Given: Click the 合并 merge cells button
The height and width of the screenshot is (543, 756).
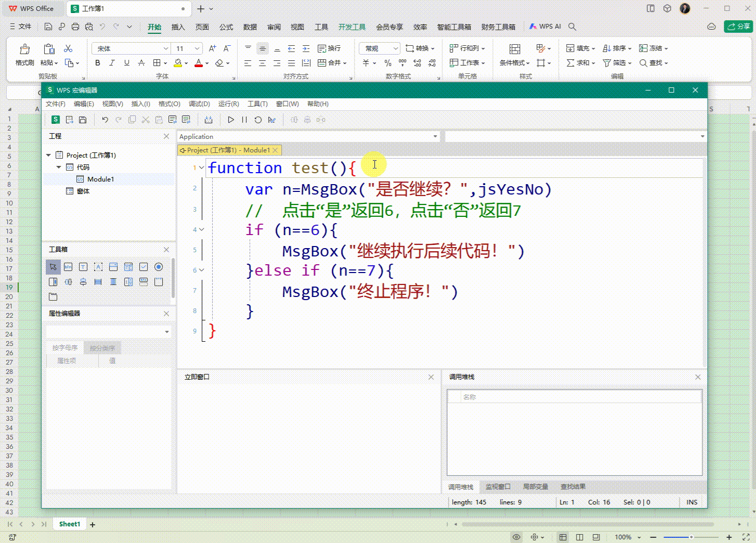Looking at the screenshot, I should [332, 63].
